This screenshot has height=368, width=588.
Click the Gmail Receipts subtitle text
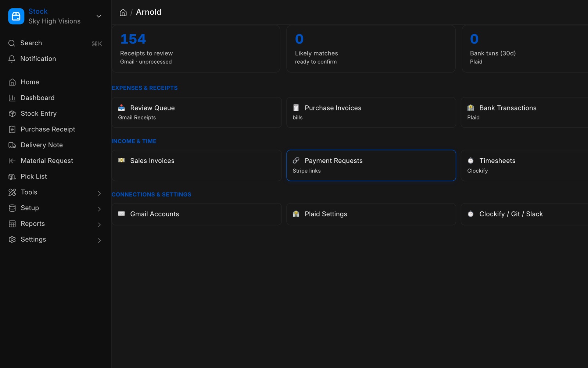[x=137, y=117]
